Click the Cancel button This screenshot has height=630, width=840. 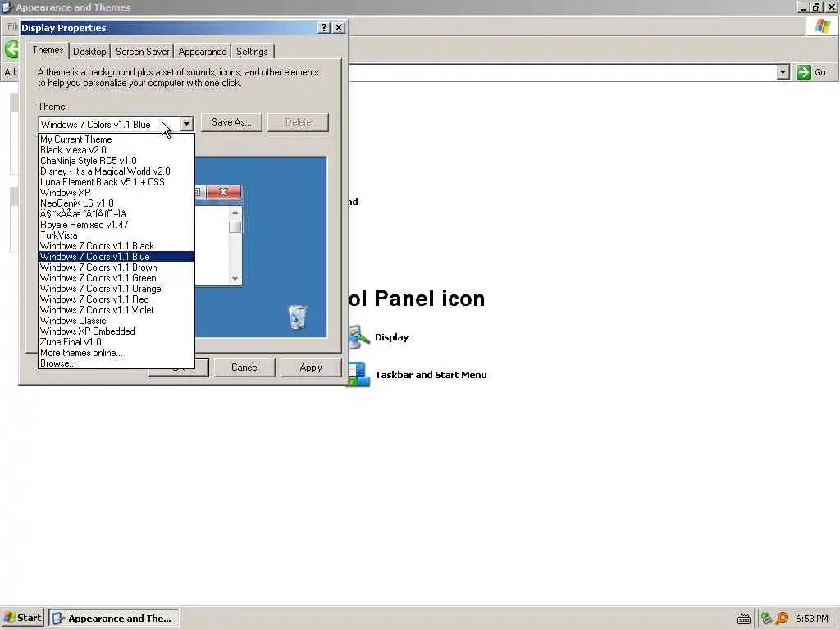point(244,367)
